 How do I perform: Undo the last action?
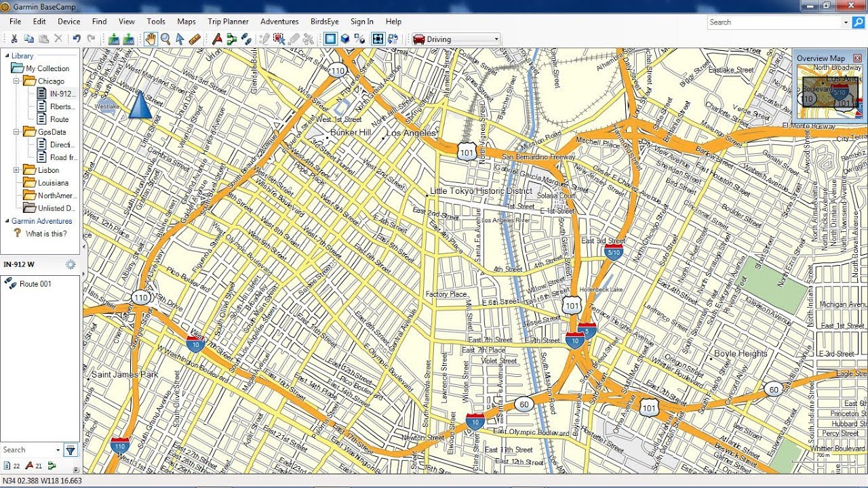click(x=77, y=39)
